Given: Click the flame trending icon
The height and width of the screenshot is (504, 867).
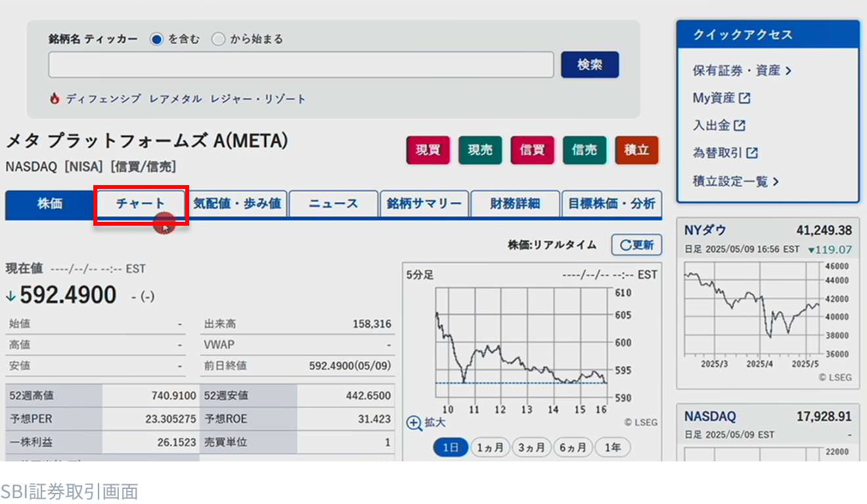Looking at the screenshot, I should (55, 98).
